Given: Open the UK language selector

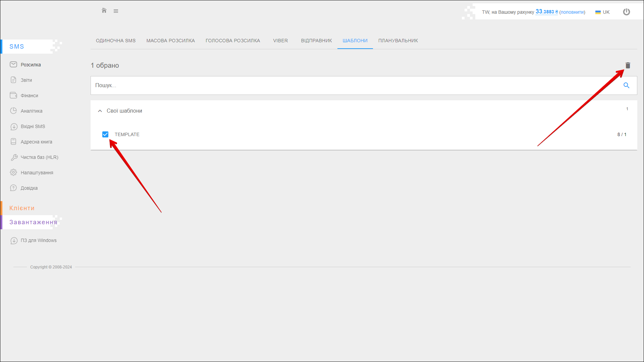Looking at the screenshot, I should point(602,12).
